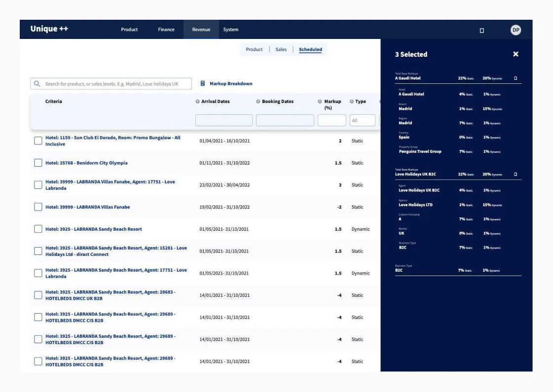The image size is (553, 392).
Task: Click the icon on the Love Holidays UK B2C total row
Action: (x=516, y=174)
